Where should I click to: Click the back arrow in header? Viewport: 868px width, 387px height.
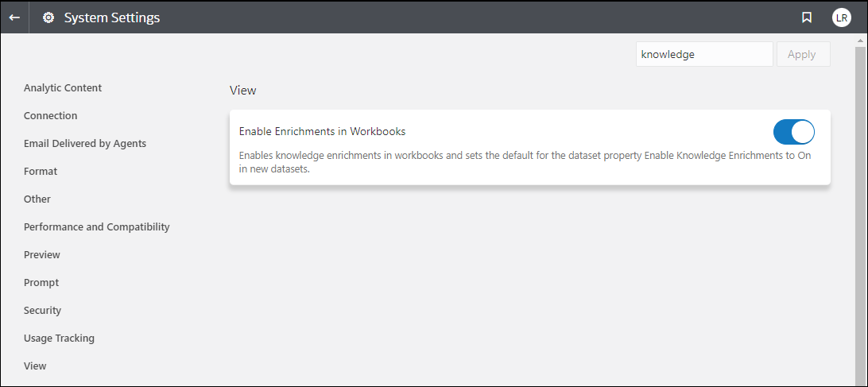14,17
